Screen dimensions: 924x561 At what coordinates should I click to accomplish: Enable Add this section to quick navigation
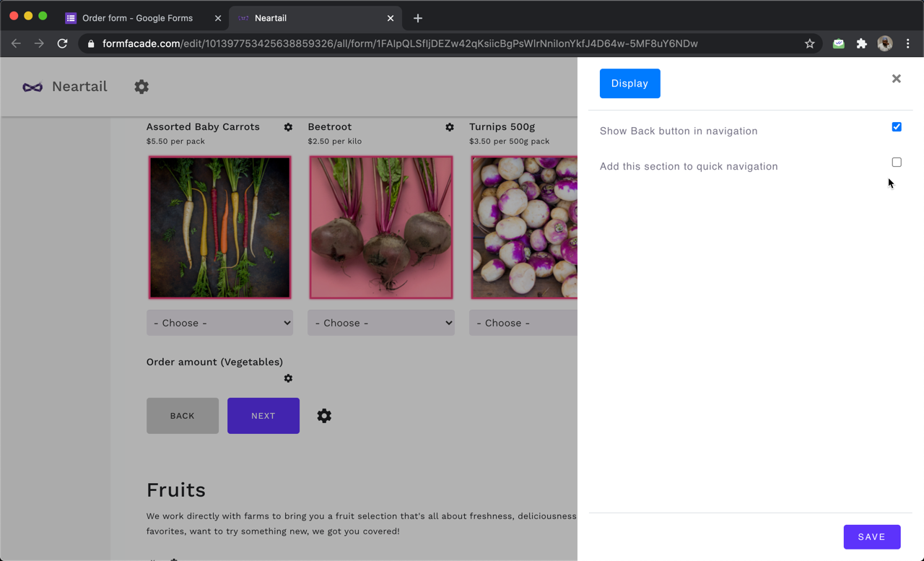click(897, 162)
